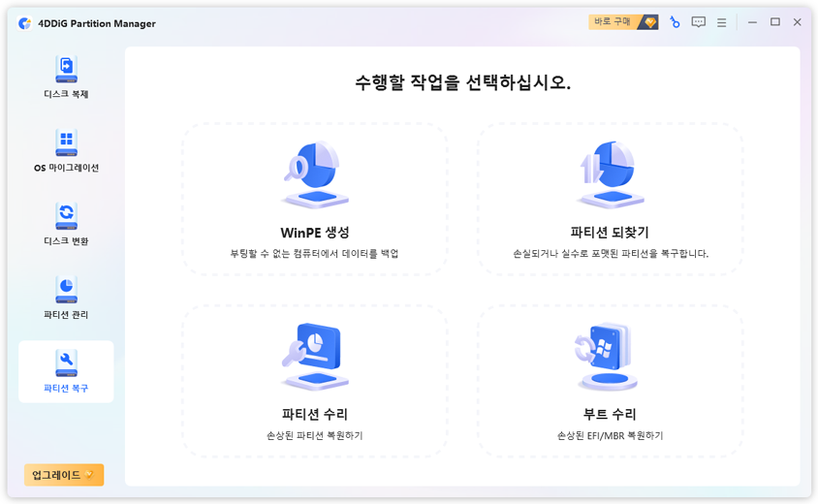
Task: Select the 파티션 복구 wrench sidebar icon
Action: coord(66,363)
